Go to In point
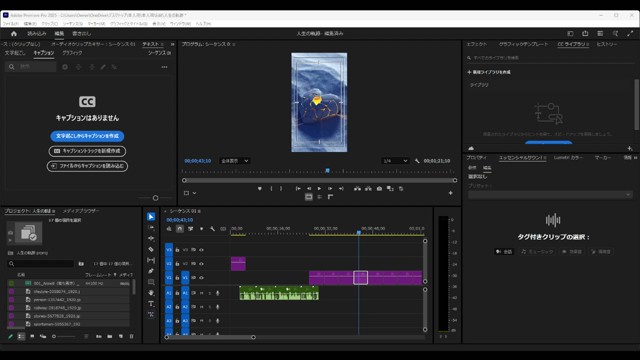This screenshot has height=360, width=640. [298, 189]
